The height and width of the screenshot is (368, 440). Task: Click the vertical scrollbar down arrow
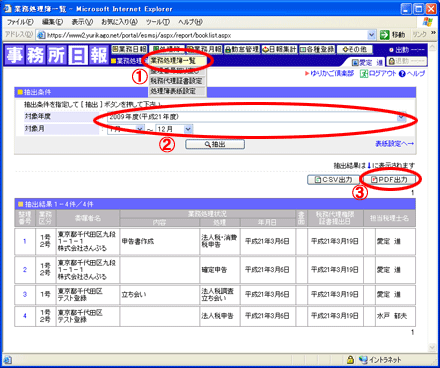click(x=432, y=347)
